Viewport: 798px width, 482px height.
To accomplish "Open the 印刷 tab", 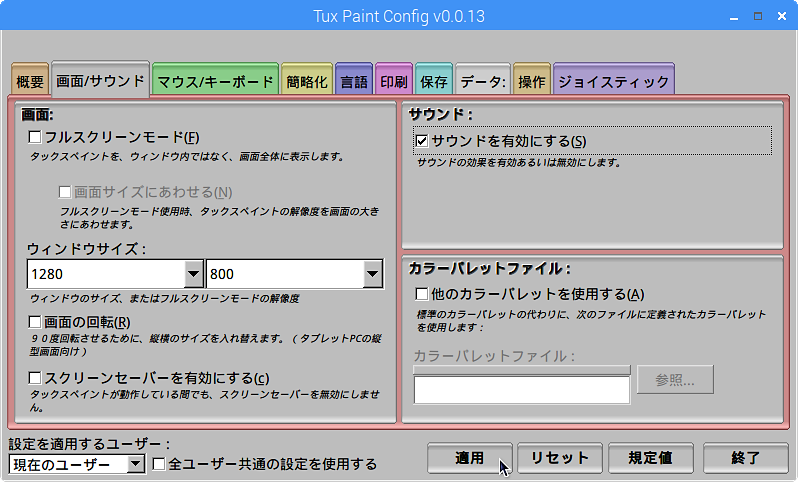I will 394,80.
